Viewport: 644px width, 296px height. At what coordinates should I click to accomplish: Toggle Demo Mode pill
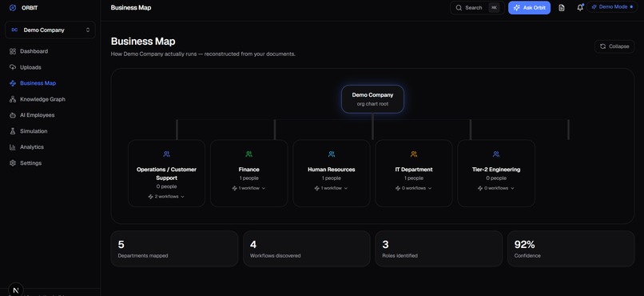point(612,7)
